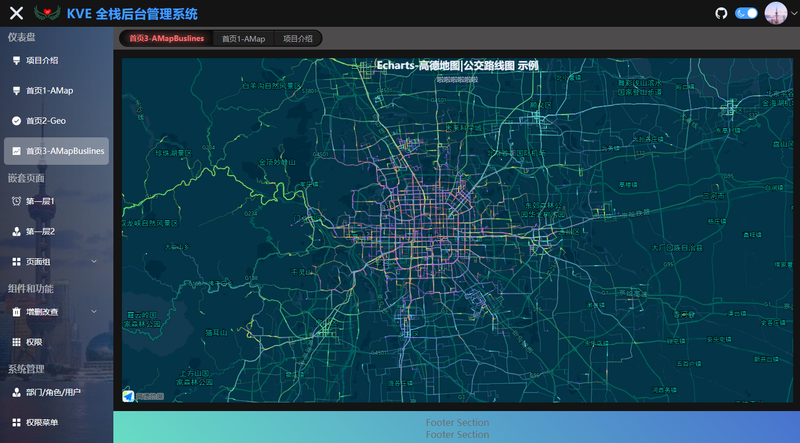Click the 首页3-AMapBuslines chart icon
Viewport: 800px width, 443px height.
tap(16, 151)
